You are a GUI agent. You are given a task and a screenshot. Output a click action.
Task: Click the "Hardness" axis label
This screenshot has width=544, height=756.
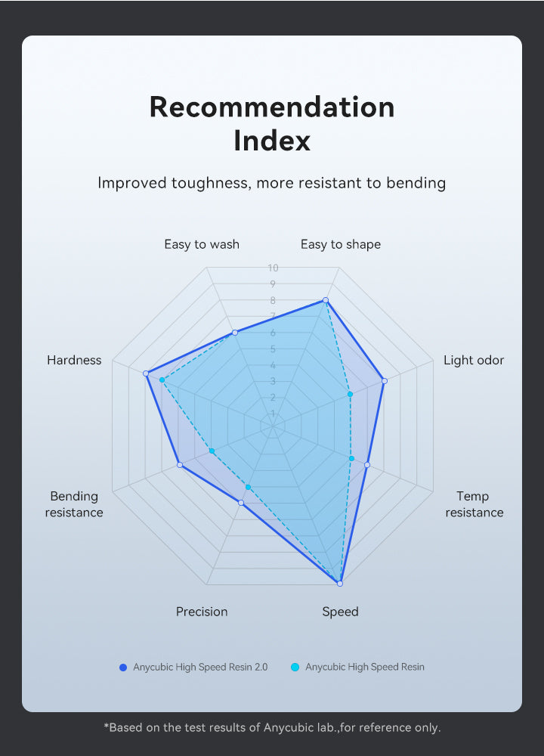point(74,360)
